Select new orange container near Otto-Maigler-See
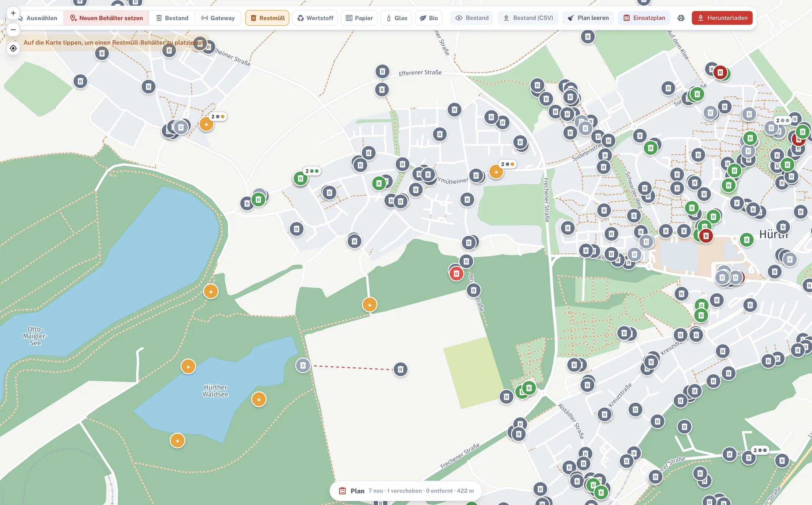 tap(211, 292)
